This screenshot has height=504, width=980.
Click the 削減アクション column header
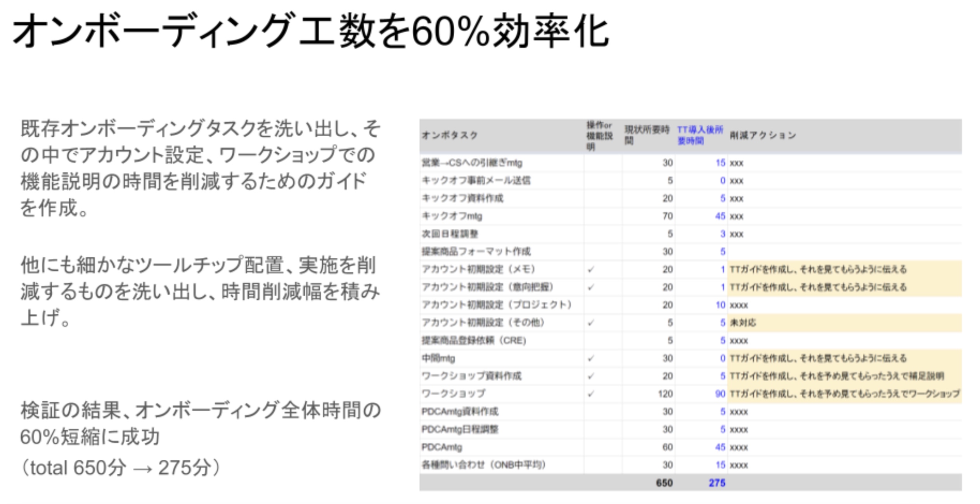point(762,135)
